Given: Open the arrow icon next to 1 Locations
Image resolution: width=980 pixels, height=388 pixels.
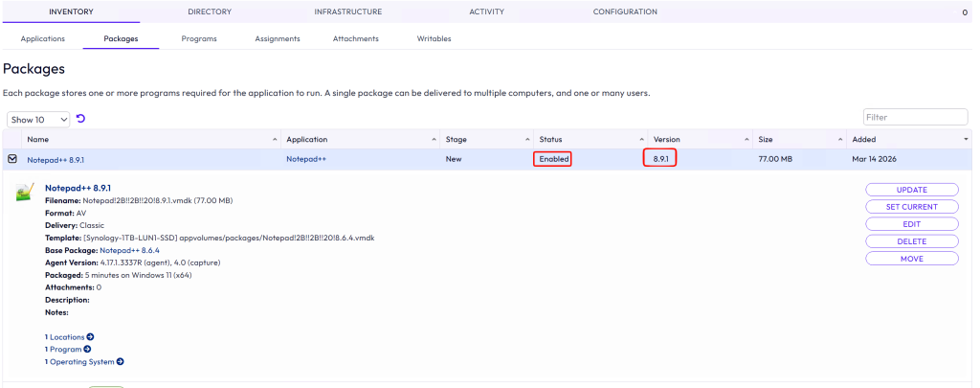Looking at the screenshot, I should tap(90, 336).
